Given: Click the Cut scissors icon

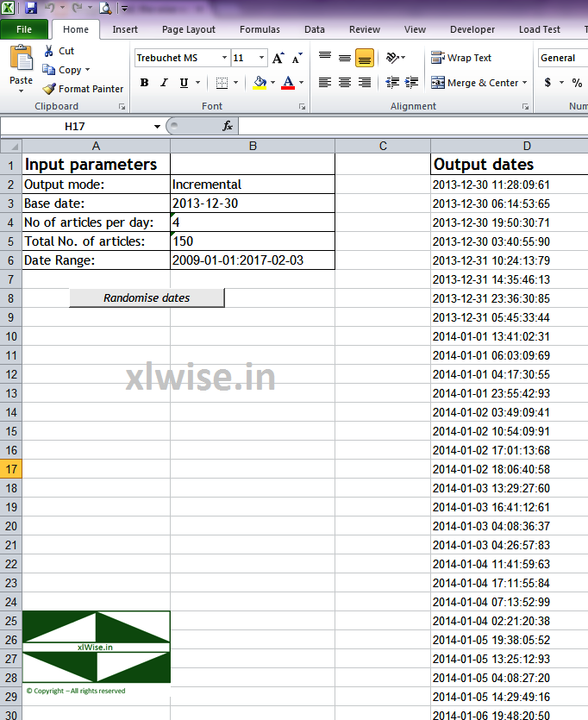Looking at the screenshot, I should click(x=48, y=51).
